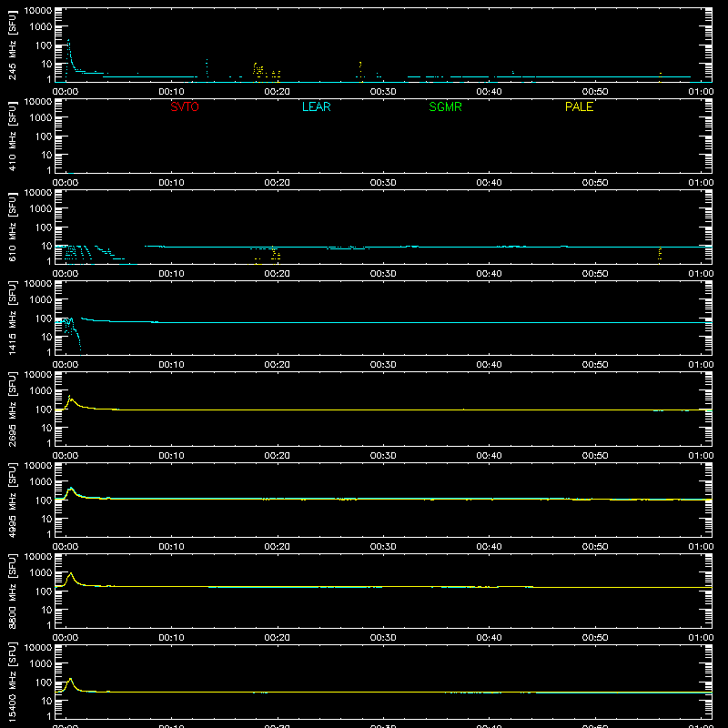Click the 00:10 time tick under 245 MHz panel
Viewport: 728px width, 728px height.
[x=171, y=92]
